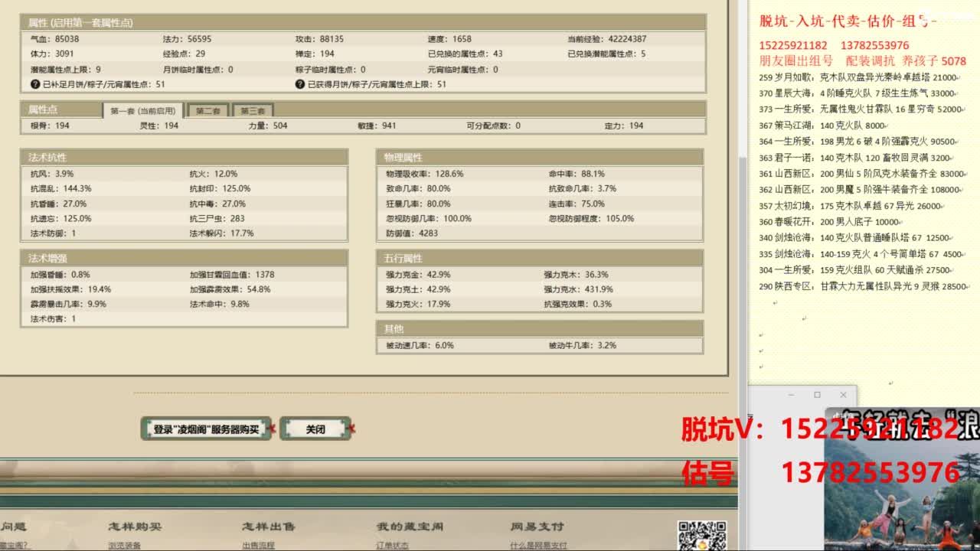This screenshot has width=980, height=551.
Task: Select the 气血: 85038 value
Action: (54, 39)
